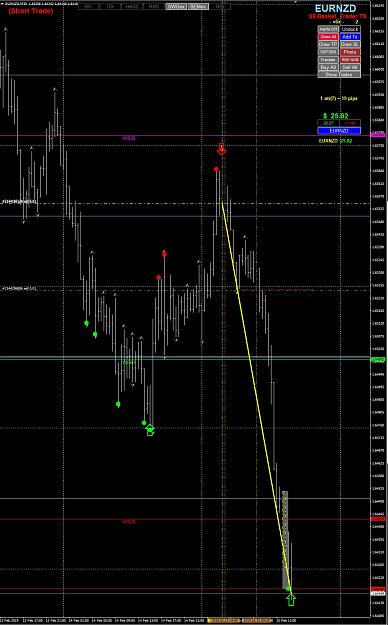388x625 pixels.
Task: Click the red dot below the sell arrow
Action: coord(216,169)
